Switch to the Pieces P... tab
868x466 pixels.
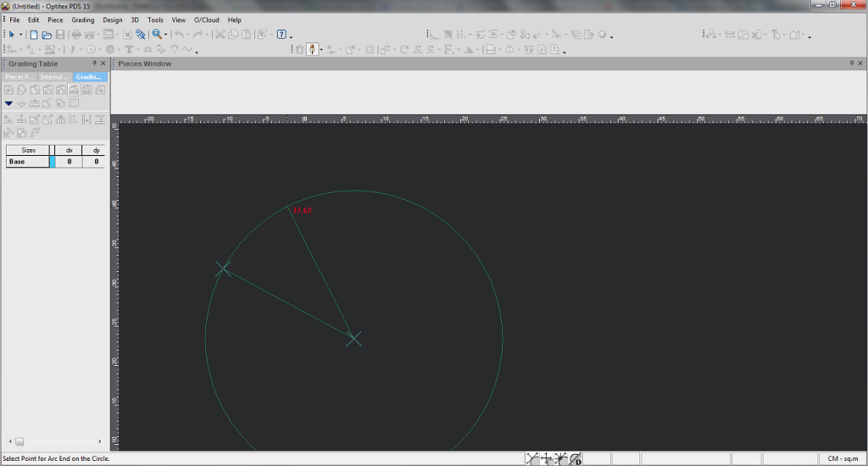point(19,77)
